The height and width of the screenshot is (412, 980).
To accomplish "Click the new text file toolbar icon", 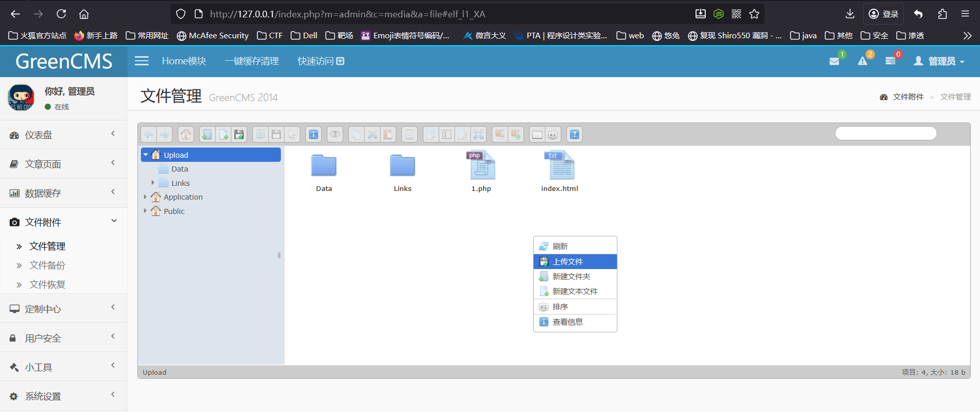I will pyautogui.click(x=223, y=134).
